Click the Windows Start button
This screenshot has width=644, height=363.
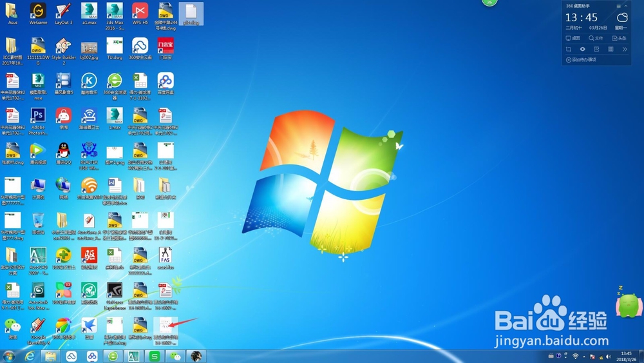coord(9,356)
